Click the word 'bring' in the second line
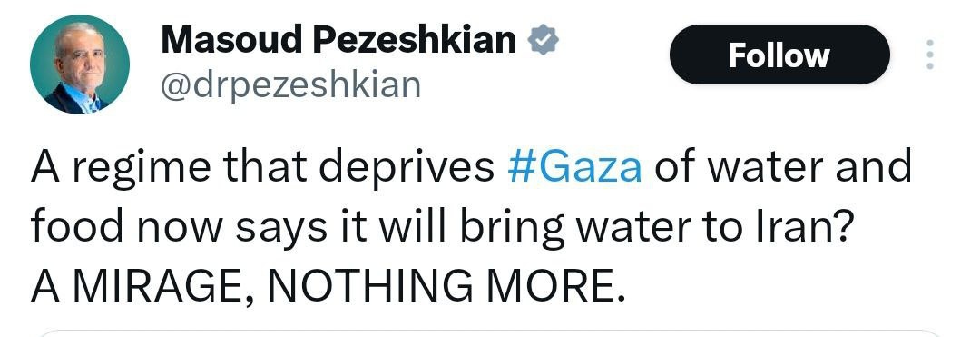This screenshot has width=980, height=337. pos(513,230)
